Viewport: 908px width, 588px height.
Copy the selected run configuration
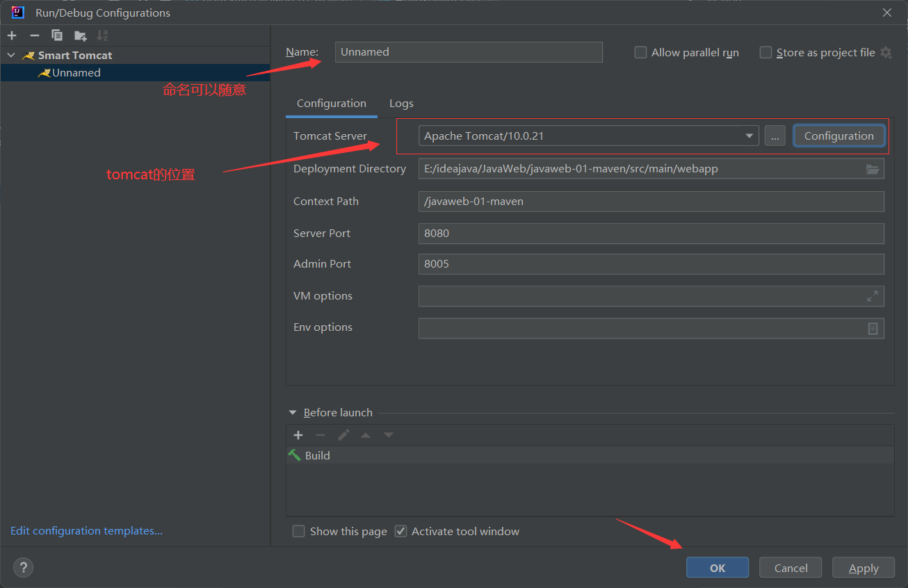coord(57,35)
